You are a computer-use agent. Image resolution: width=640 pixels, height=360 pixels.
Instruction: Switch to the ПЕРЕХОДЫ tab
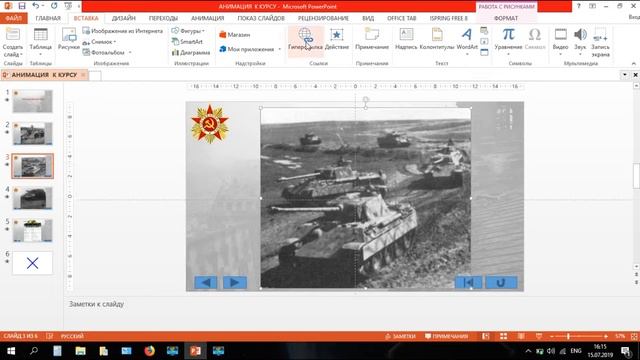(163, 18)
